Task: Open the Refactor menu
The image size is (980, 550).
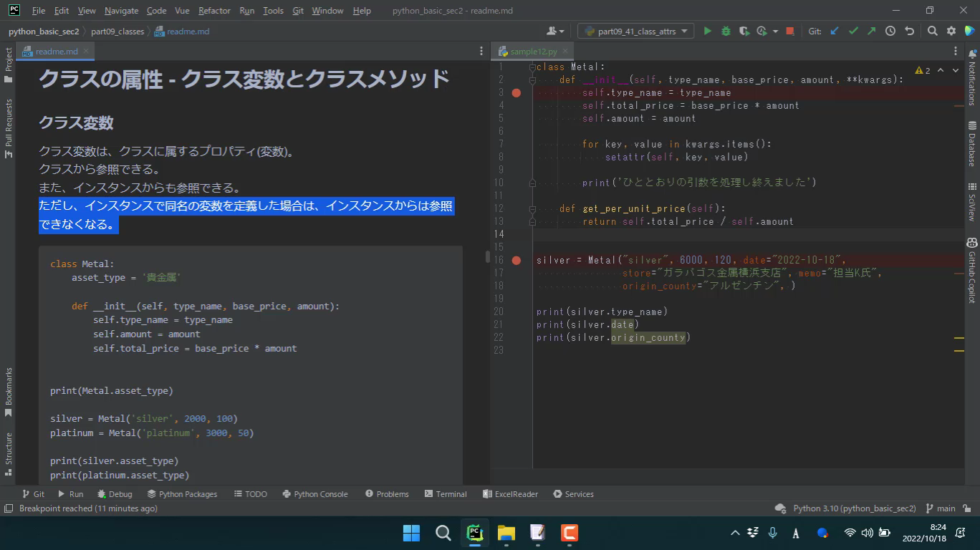Action: click(214, 11)
